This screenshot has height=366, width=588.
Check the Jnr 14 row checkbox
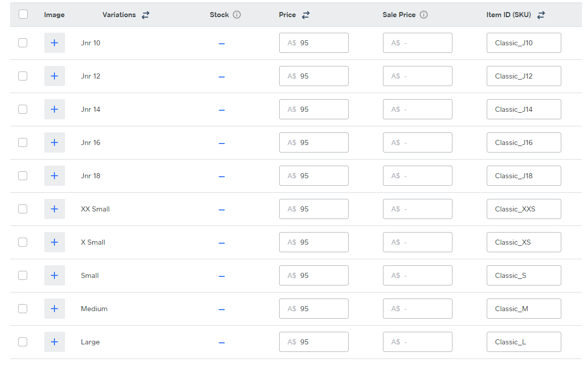pos(23,109)
